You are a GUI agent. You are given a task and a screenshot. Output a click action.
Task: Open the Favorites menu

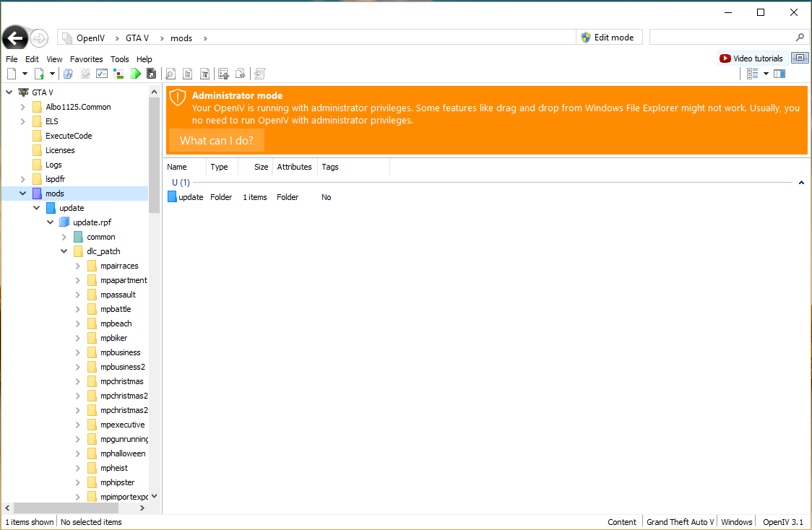(87, 59)
